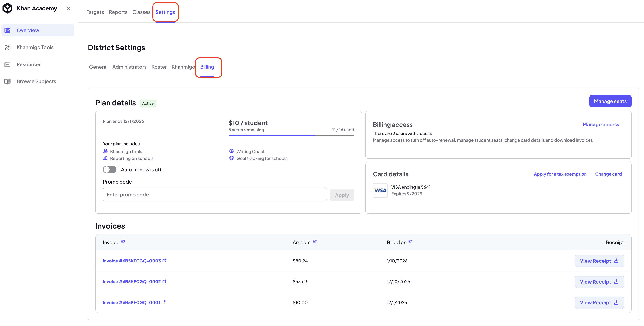
Task: Click Apply for a tax exemption link
Action: point(560,174)
